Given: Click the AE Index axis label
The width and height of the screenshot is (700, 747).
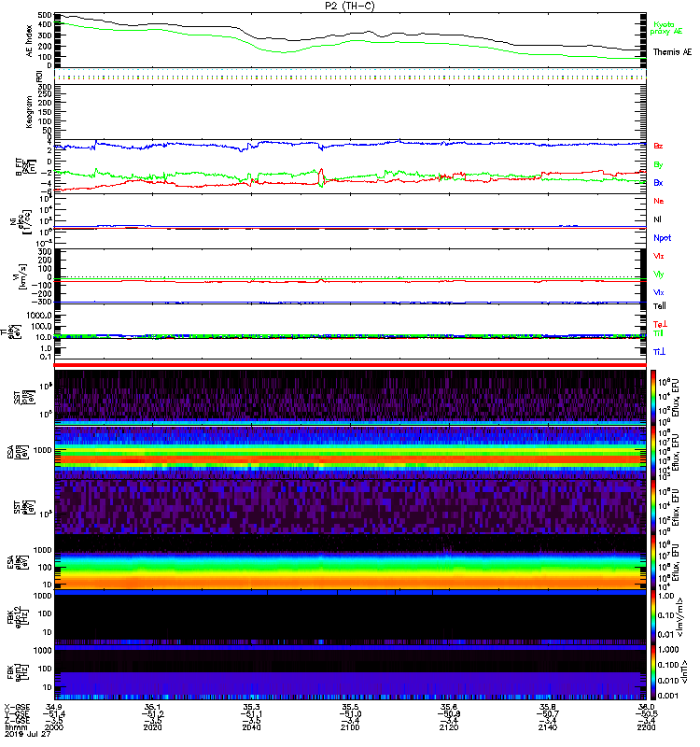Looking at the screenshot, I should [30, 41].
